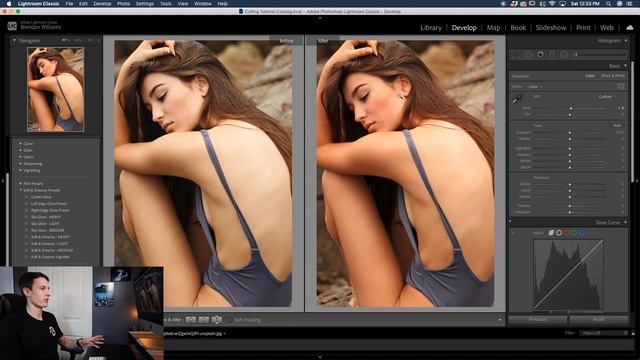
Task: Select the Adjustment Brush tool
Action: [x=600, y=54]
